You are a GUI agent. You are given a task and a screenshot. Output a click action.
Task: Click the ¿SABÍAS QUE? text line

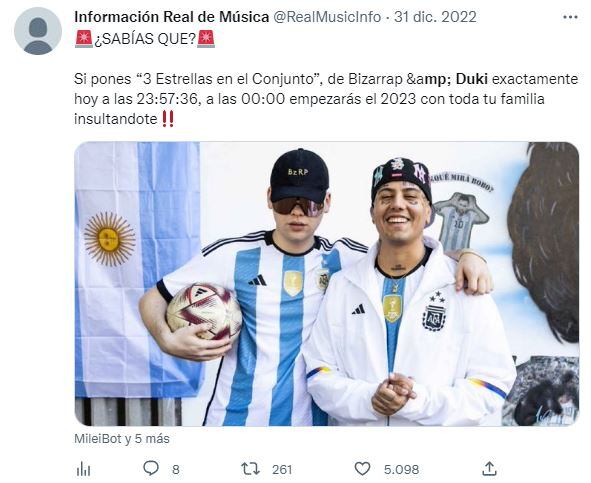145,39
